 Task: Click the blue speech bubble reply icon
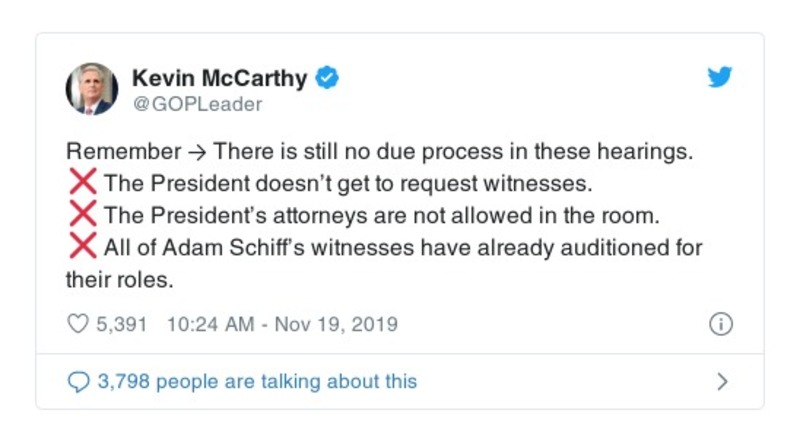(78, 381)
